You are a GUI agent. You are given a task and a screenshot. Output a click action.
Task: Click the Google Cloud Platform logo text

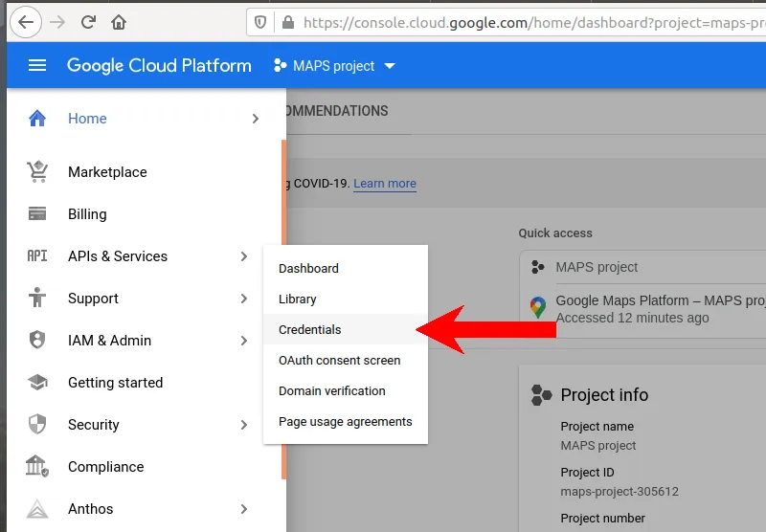(159, 65)
